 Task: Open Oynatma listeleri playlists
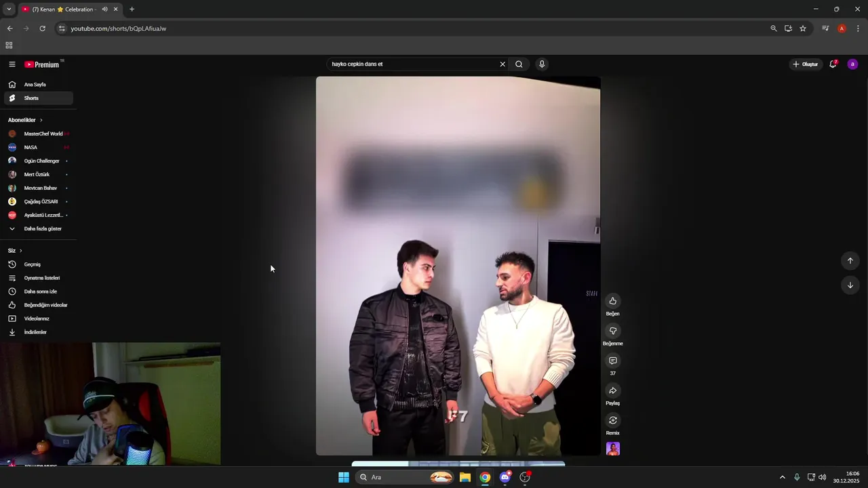click(x=39, y=278)
